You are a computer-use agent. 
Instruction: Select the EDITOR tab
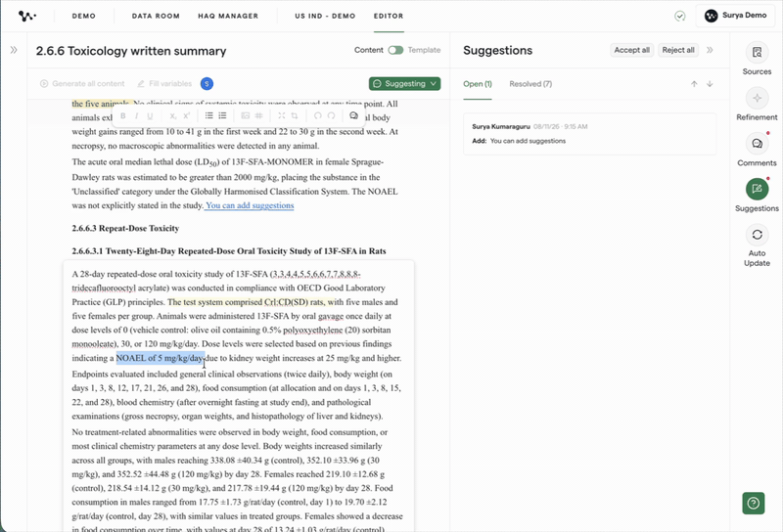tap(389, 16)
